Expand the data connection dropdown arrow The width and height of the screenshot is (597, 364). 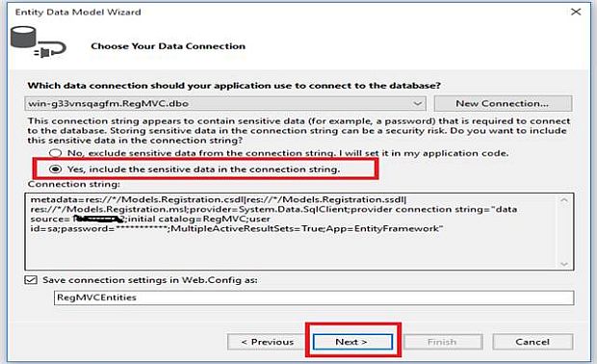click(x=417, y=104)
